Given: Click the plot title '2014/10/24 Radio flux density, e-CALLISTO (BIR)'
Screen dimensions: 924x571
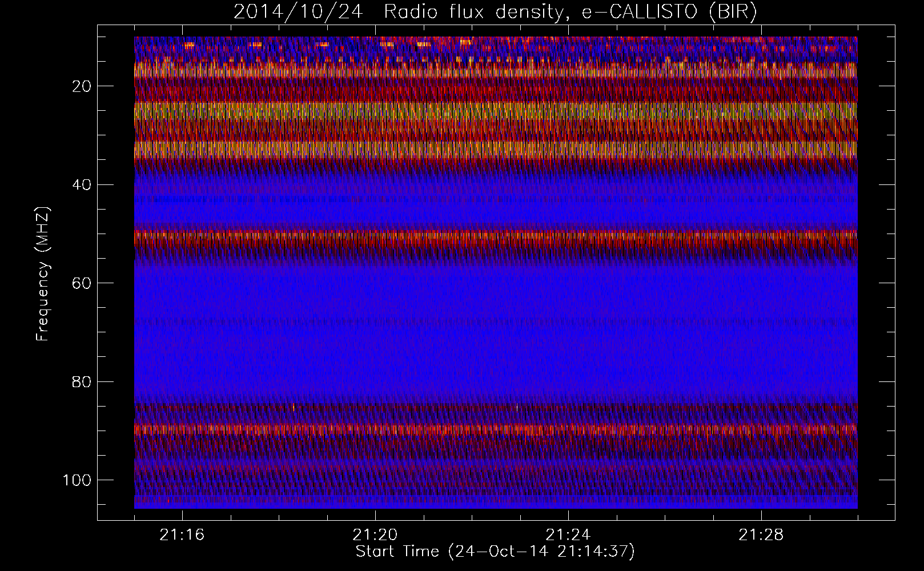Looking at the screenshot, I should (x=495, y=12).
